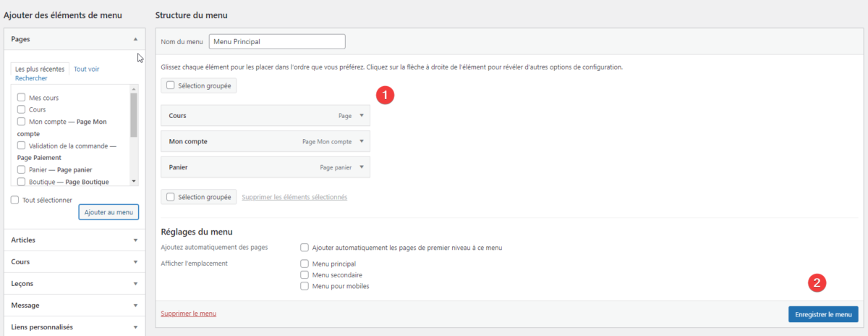The width and height of the screenshot is (868, 336).
Task: Expand the Mon compte item arrow
Action: click(x=362, y=142)
